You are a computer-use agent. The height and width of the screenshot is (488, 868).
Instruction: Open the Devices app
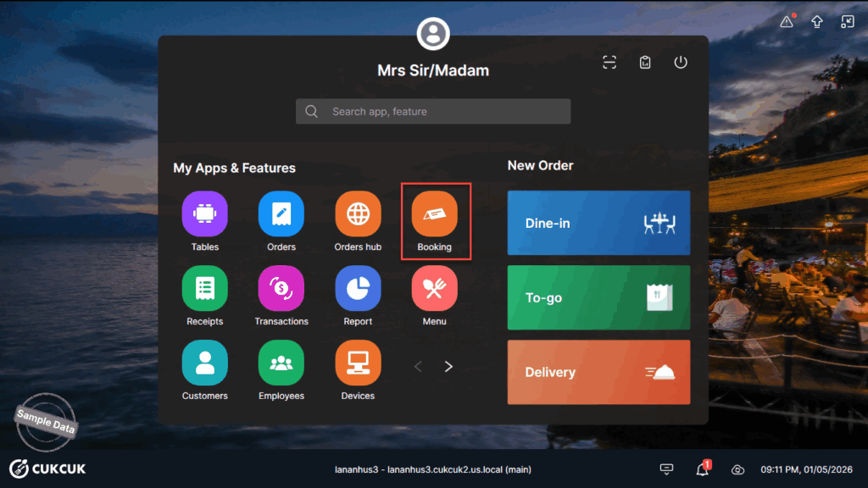[358, 363]
